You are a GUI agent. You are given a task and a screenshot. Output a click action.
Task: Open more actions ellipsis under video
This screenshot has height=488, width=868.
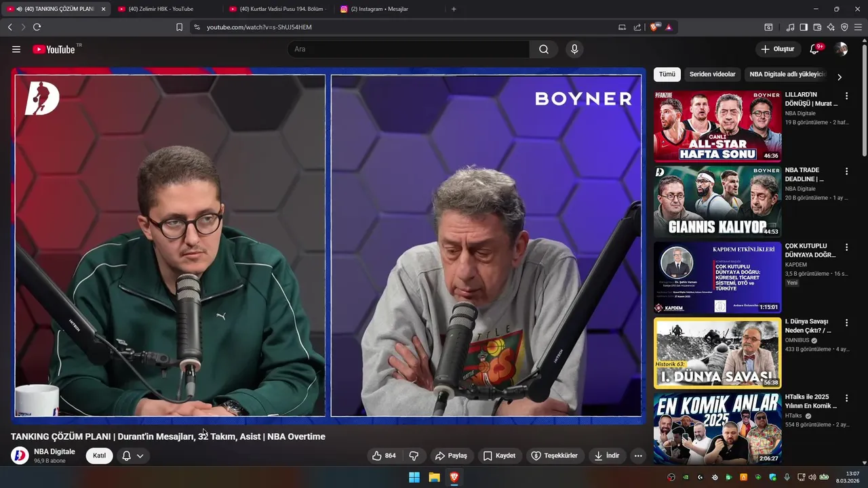[x=638, y=455]
